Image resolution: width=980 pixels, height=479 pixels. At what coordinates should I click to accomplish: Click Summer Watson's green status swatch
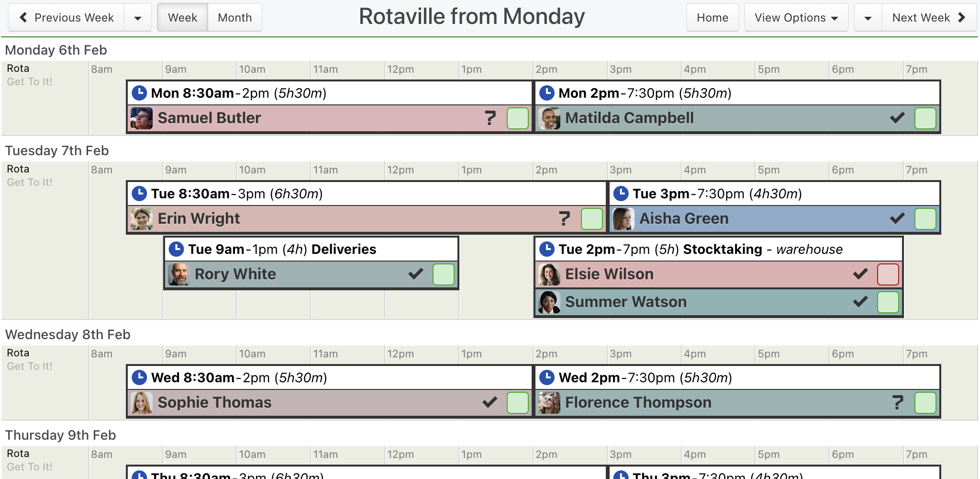point(888,302)
